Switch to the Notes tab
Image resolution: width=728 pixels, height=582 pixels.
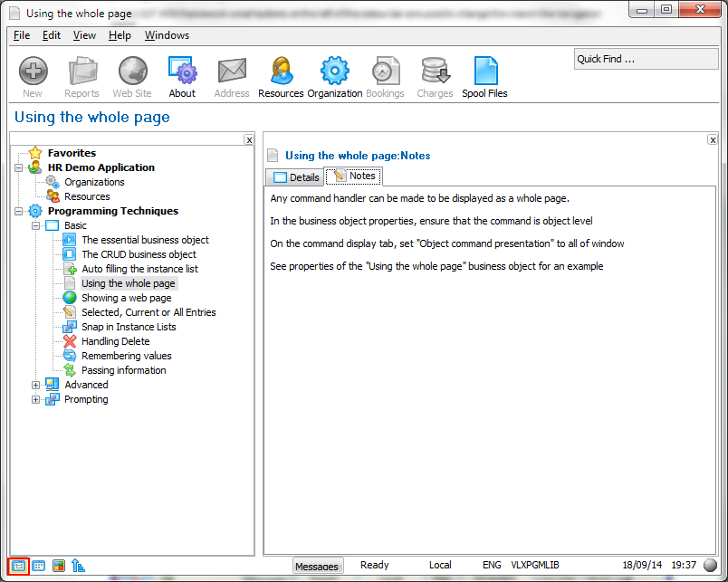(x=353, y=176)
